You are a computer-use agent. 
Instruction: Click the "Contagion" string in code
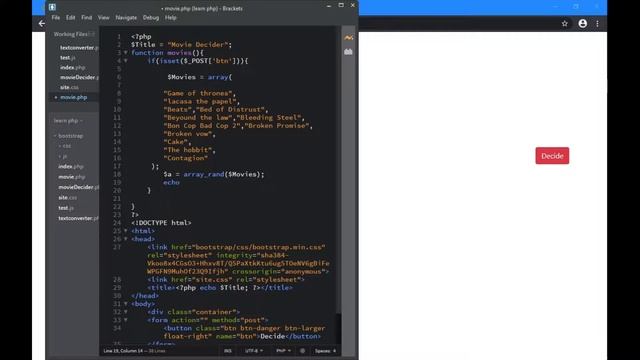186,158
